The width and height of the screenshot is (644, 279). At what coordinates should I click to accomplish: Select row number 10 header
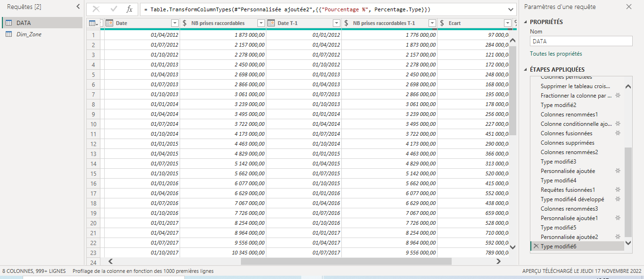(x=93, y=124)
